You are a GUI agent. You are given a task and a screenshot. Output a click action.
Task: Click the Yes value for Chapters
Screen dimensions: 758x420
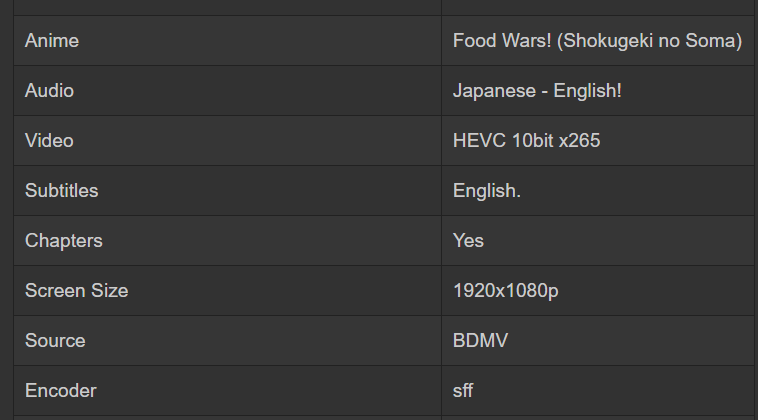point(468,241)
